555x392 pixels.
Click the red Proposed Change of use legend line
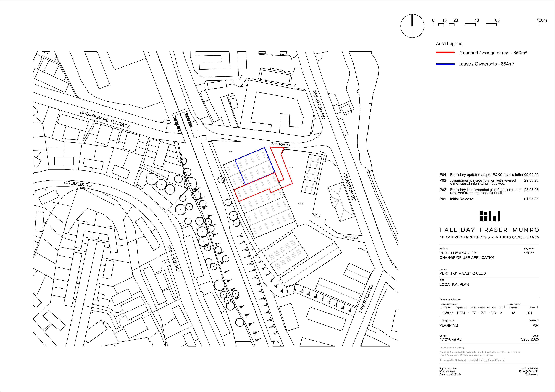pyautogui.click(x=445, y=52)
